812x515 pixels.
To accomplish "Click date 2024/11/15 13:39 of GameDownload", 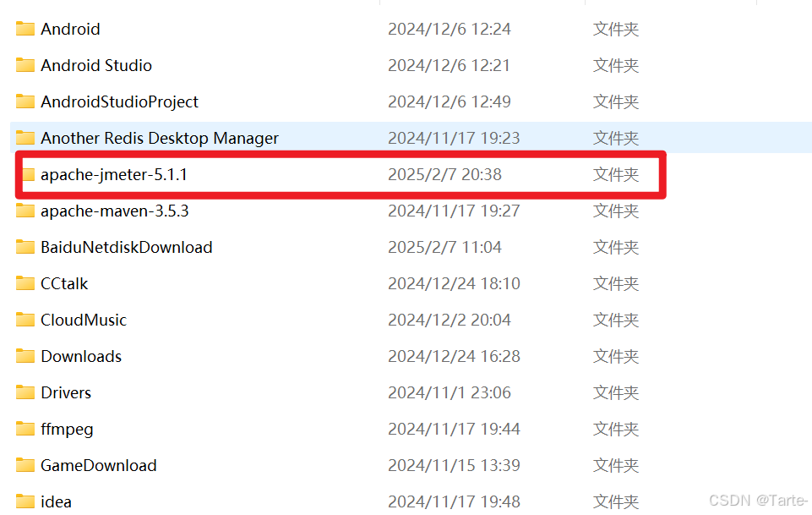I will coord(454,465).
